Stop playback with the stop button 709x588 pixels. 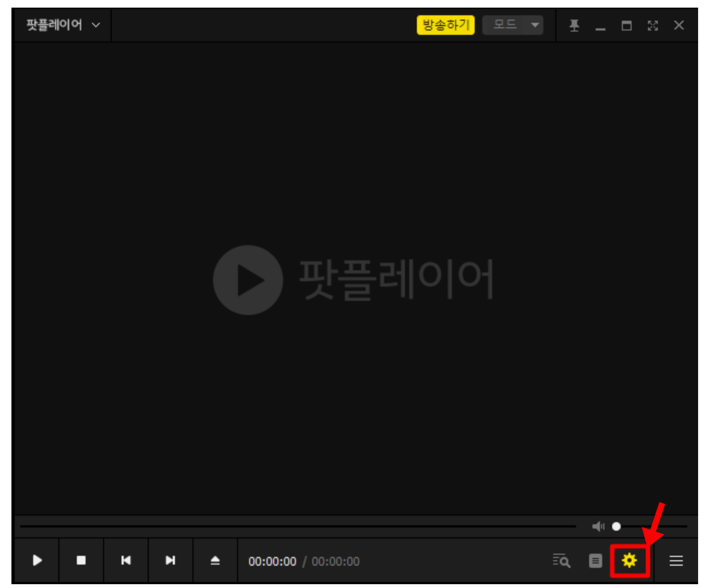(x=81, y=560)
